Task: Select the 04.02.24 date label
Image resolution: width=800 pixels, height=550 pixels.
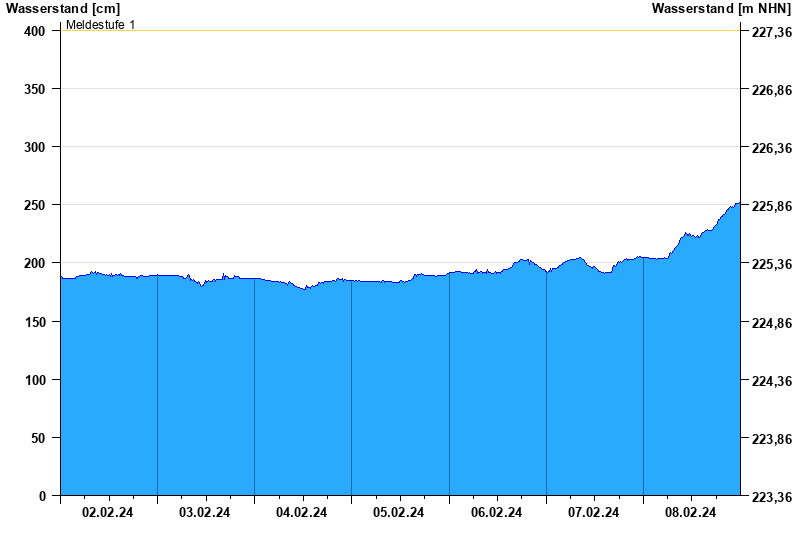Action: 302,513
